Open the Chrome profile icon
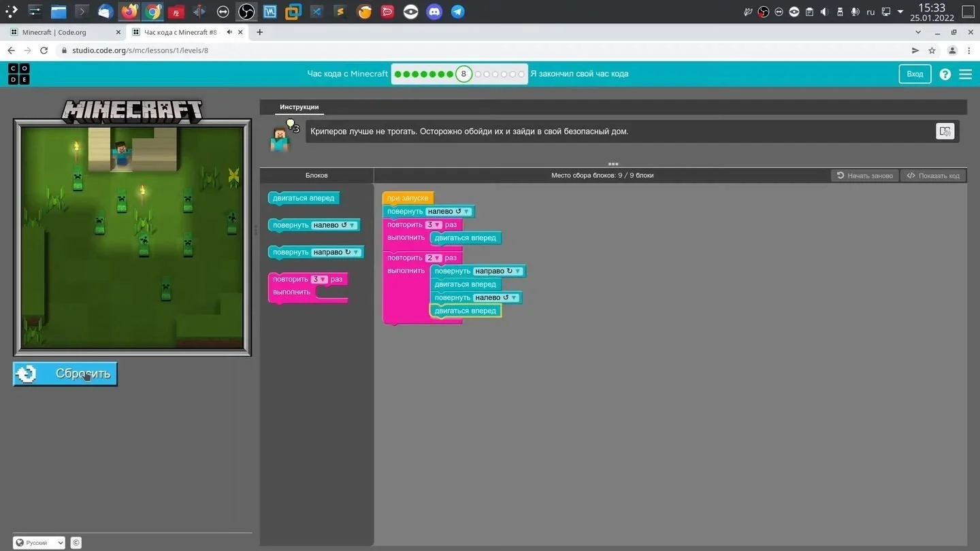 (952, 50)
